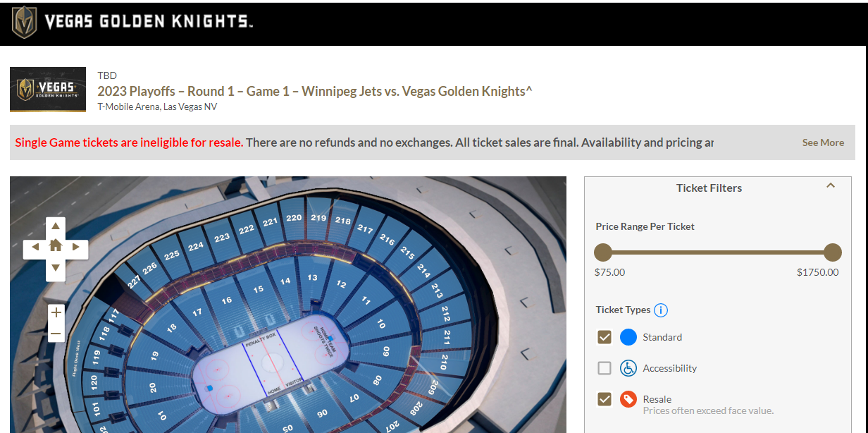Zoom in on the seating map
Viewport: 868px width, 433px height.
point(56,312)
